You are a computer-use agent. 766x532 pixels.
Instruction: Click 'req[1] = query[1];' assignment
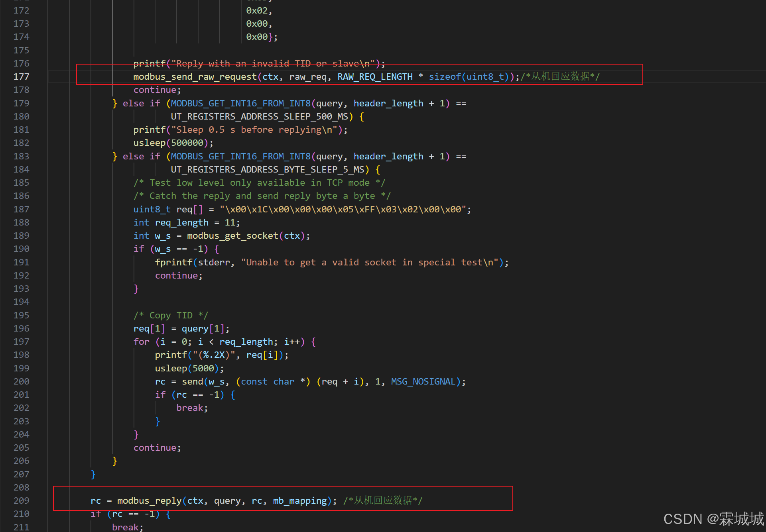click(x=181, y=328)
